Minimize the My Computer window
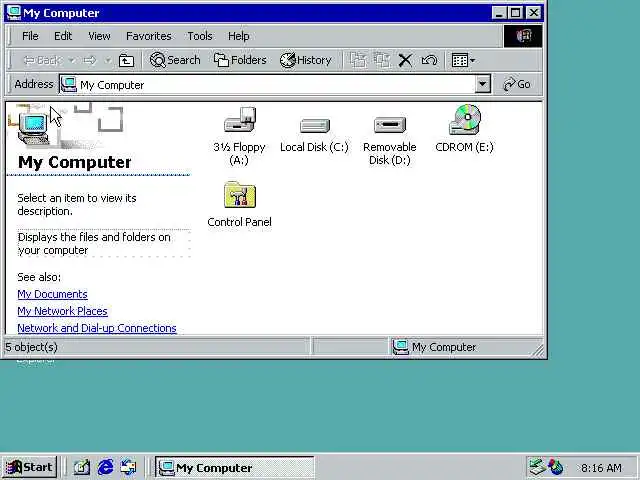The width and height of the screenshot is (640, 480). 499,13
